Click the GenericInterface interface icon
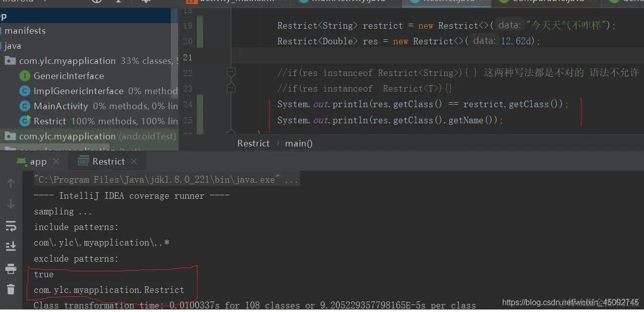 pyautogui.click(x=25, y=76)
